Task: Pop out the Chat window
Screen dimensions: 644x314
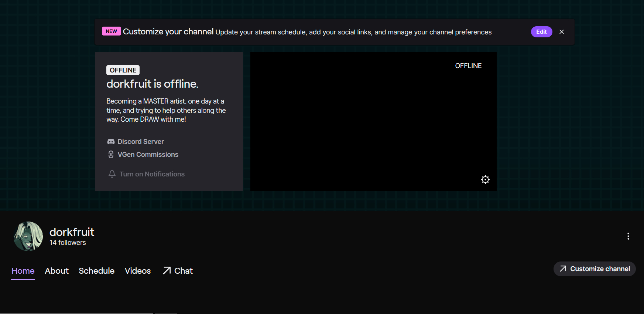Action: [178, 271]
